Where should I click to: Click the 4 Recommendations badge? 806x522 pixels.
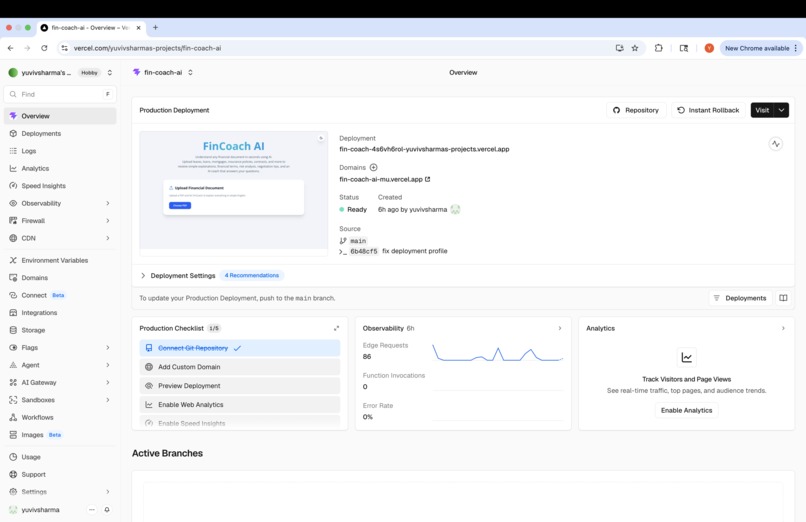click(252, 276)
